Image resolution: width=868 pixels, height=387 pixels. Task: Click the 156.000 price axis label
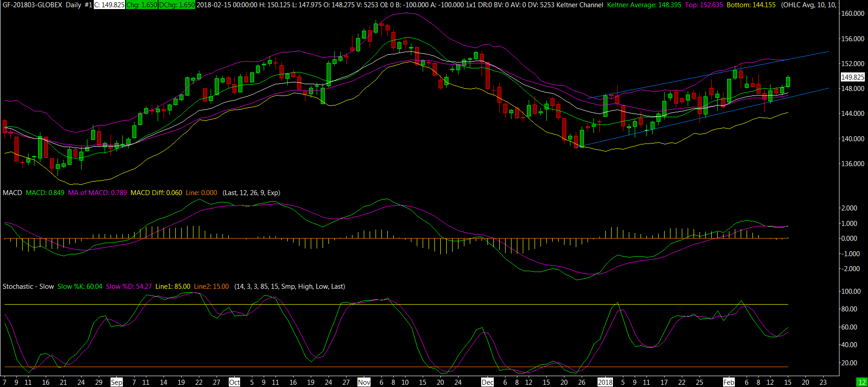tap(853, 39)
